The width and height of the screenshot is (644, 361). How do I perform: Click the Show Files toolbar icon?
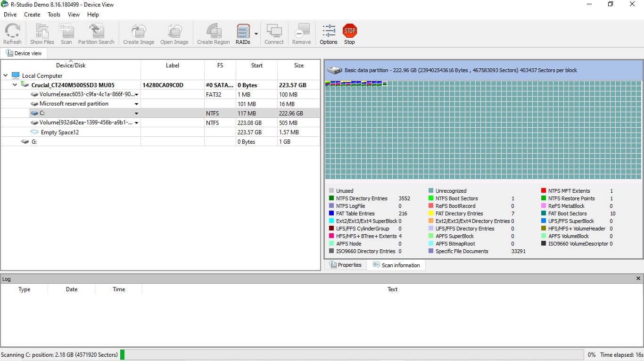(42, 31)
